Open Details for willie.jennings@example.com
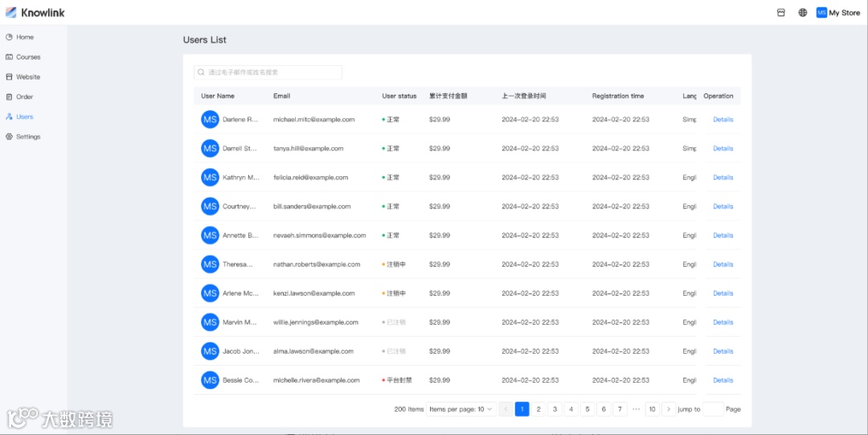This screenshot has width=868, height=435. tap(723, 322)
